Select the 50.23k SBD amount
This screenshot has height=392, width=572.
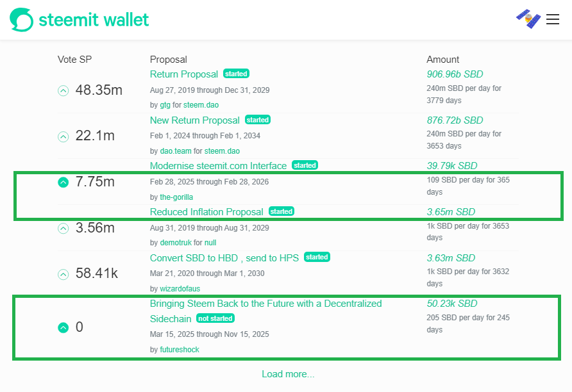point(452,304)
